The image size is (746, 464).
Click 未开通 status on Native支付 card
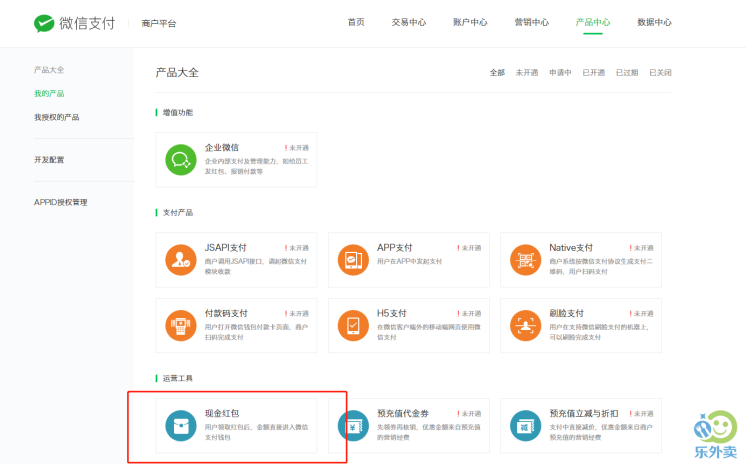[641, 248]
